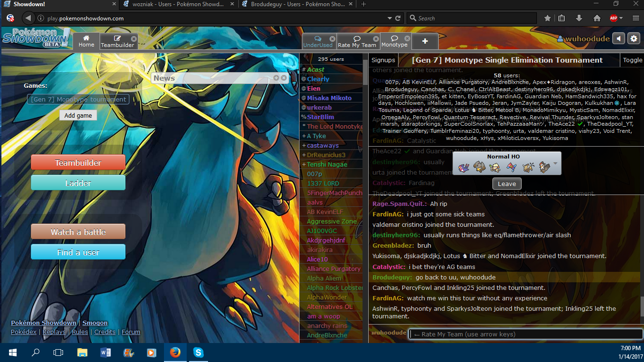The width and height of the screenshot is (644, 362).
Task: Open File Explorer from taskbar
Action: [x=82, y=353]
